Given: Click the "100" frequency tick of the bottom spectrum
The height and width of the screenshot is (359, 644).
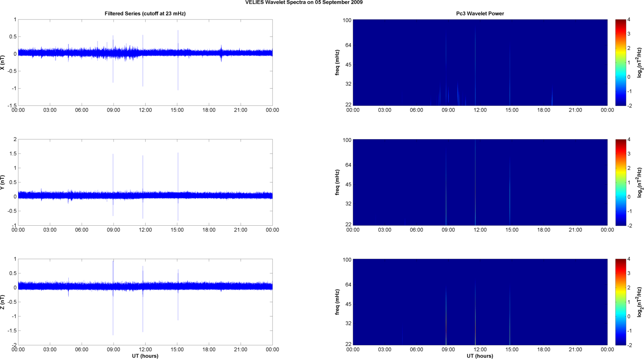Looking at the screenshot, I should (x=347, y=259).
